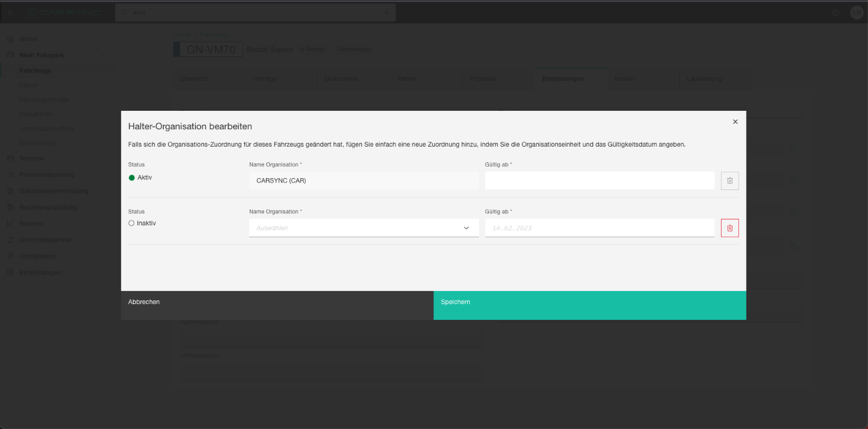Clear the search field with its X icon
Screen dimensions: 868x429
pyautogui.click(x=386, y=12)
